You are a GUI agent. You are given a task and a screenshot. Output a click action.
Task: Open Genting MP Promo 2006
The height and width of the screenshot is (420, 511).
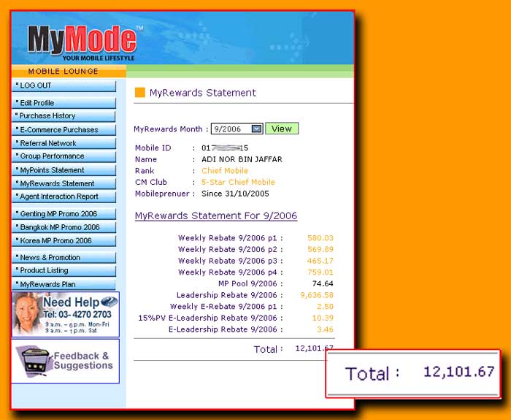64,214
